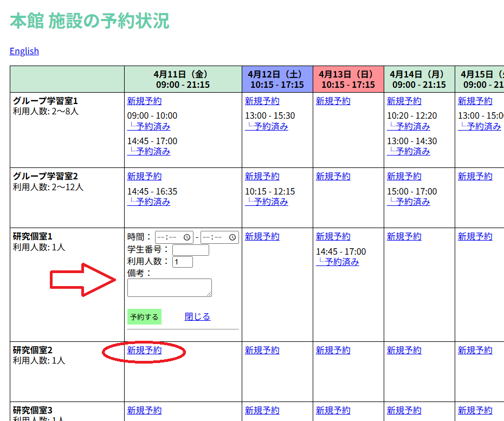
Task: Click inside the 備考 textarea
Action: (169, 287)
